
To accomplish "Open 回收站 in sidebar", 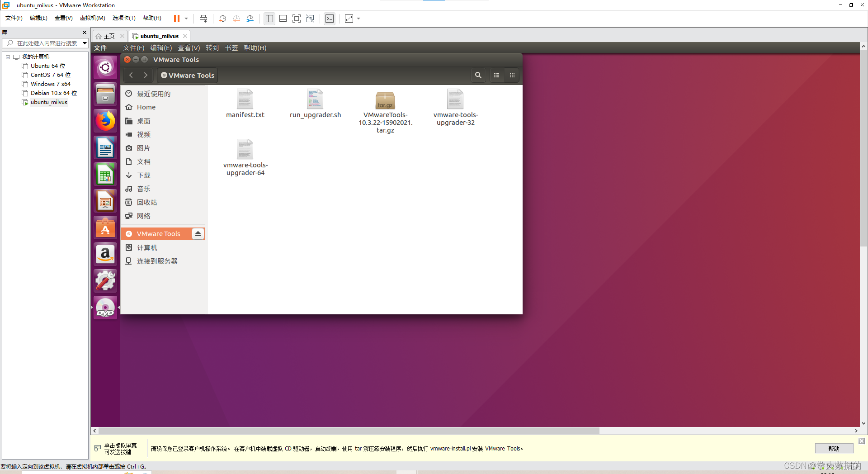I will coord(163,202).
